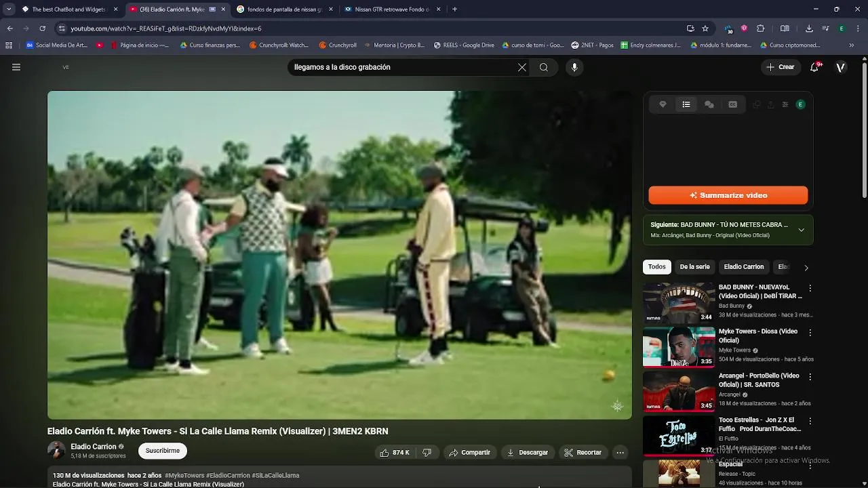Show hidden bookmarks with the double chevron
This screenshot has width=868, height=488.
tap(852, 45)
